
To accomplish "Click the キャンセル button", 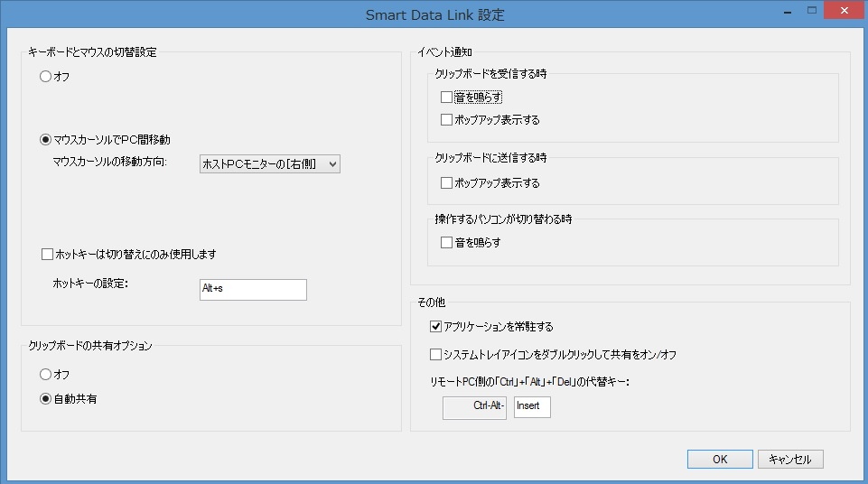I will (790, 460).
